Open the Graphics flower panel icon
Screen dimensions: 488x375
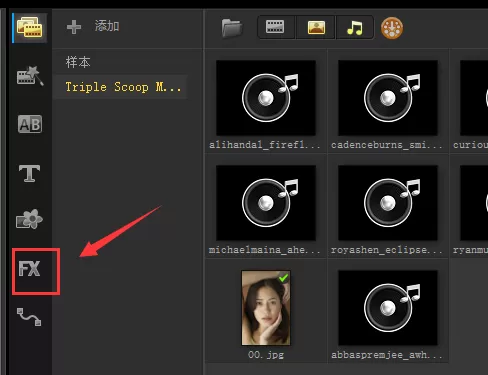29,219
